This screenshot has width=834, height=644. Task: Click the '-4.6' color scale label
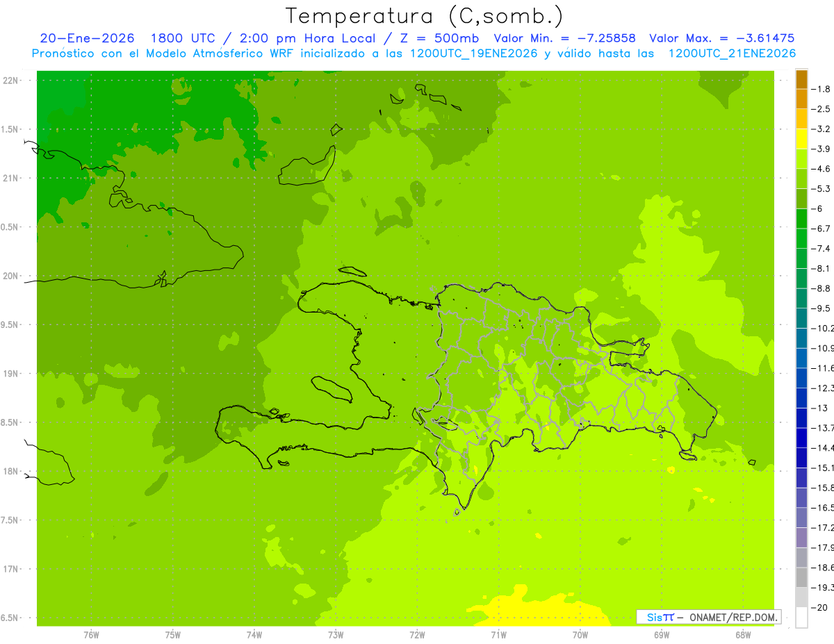coord(822,169)
